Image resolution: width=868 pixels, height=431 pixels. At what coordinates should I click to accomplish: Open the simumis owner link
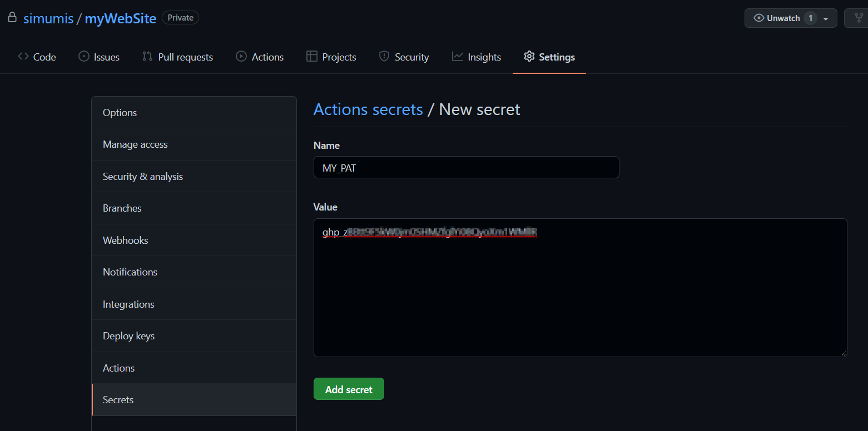click(x=48, y=18)
